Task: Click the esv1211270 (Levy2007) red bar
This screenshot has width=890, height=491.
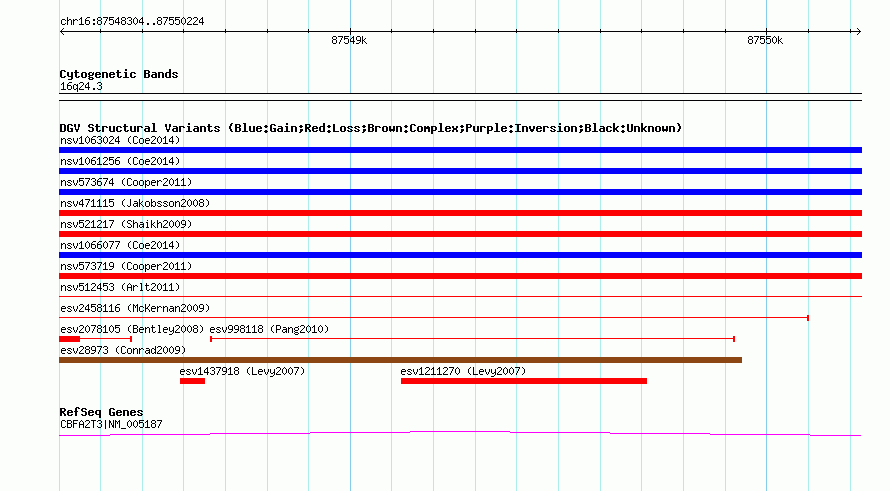Action: tap(524, 381)
